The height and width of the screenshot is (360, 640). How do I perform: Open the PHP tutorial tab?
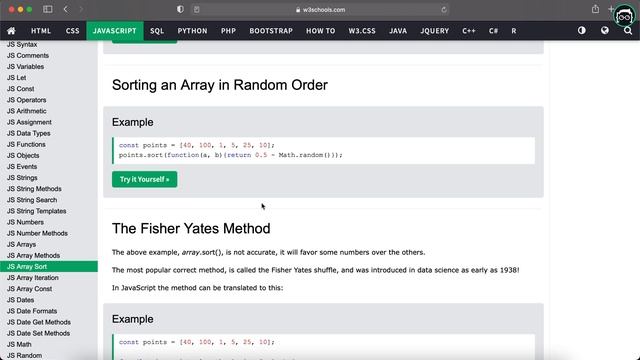pos(228,31)
